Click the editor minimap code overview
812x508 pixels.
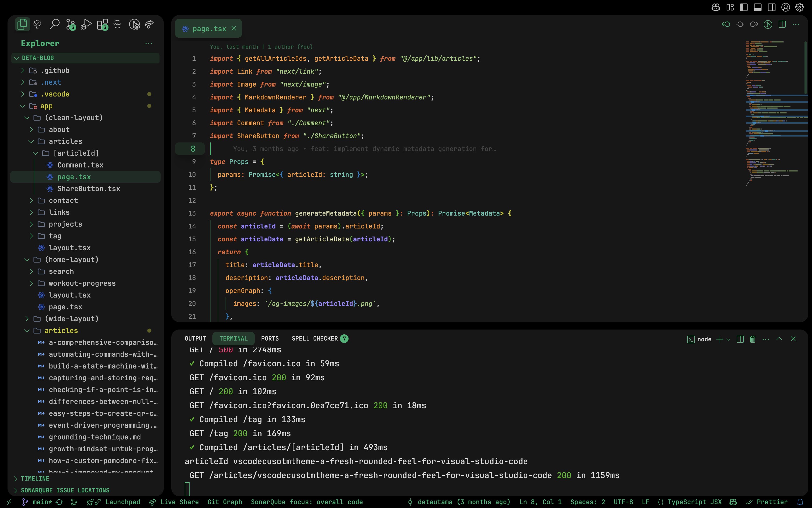click(x=774, y=113)
